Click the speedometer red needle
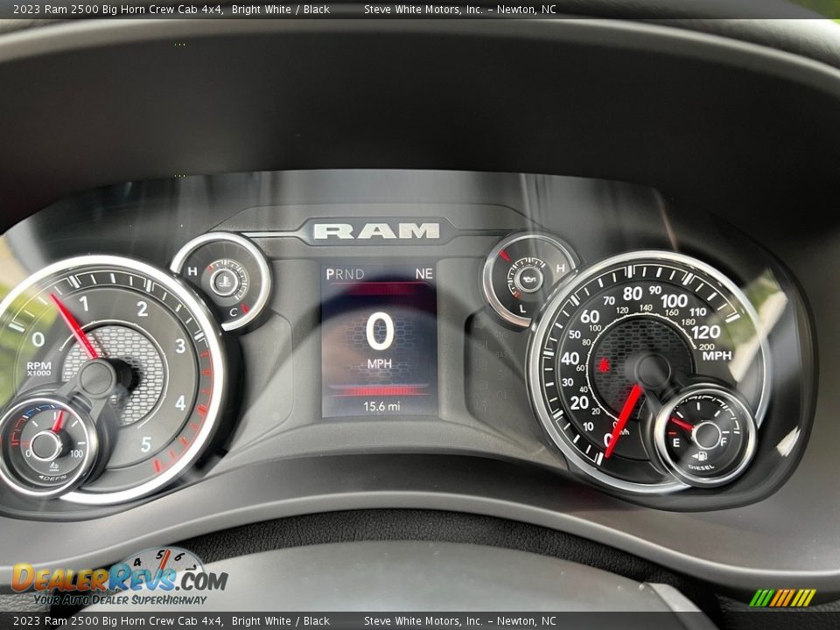The width and height of the screenshot is (840, 630). [x=624, y=421]
